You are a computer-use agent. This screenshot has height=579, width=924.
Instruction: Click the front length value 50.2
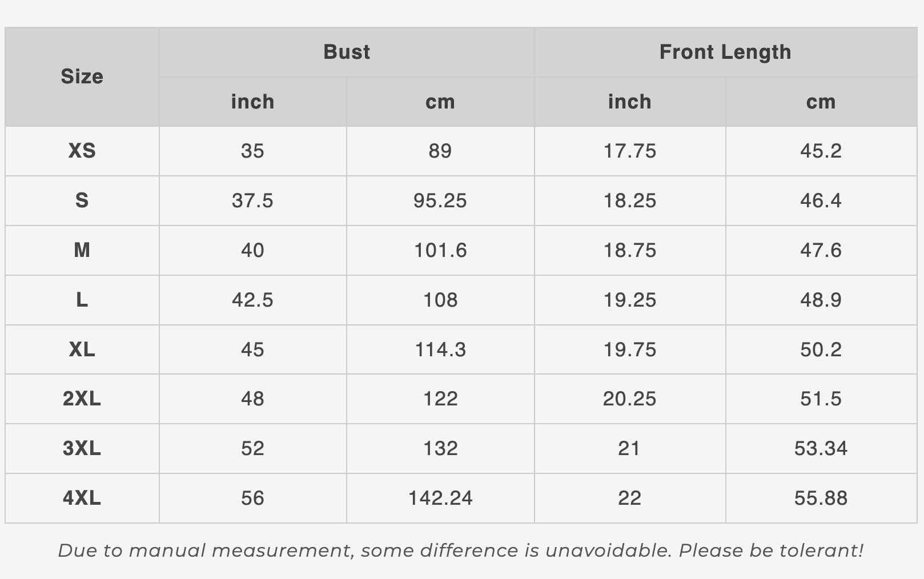pos(821,349)
